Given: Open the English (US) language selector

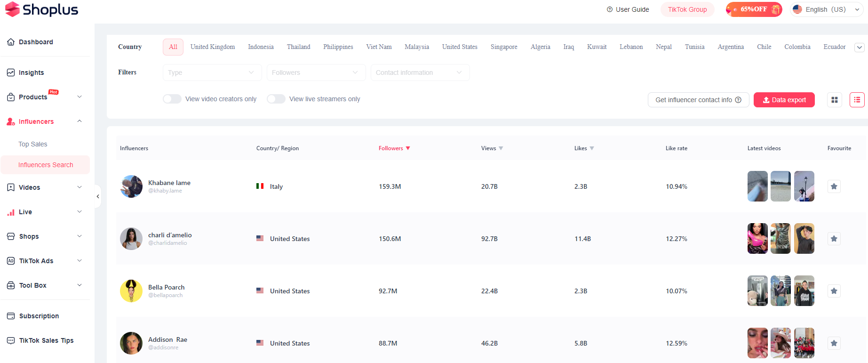Looking at the screenshot, I should tap(827, 9).
